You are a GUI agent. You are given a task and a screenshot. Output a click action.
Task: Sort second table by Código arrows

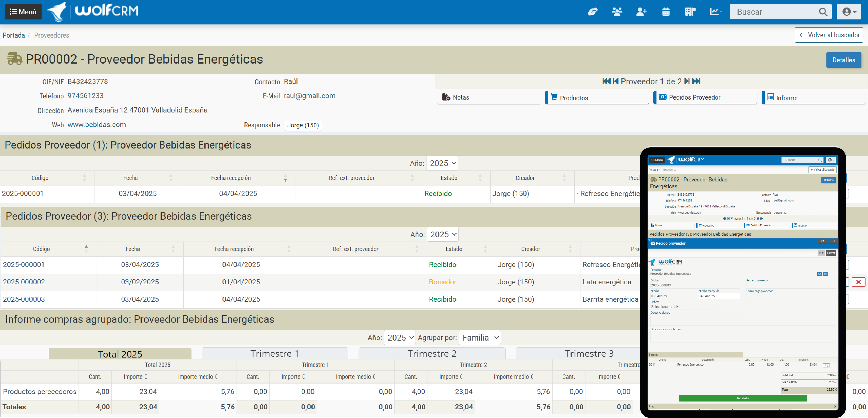coord(86,249)
